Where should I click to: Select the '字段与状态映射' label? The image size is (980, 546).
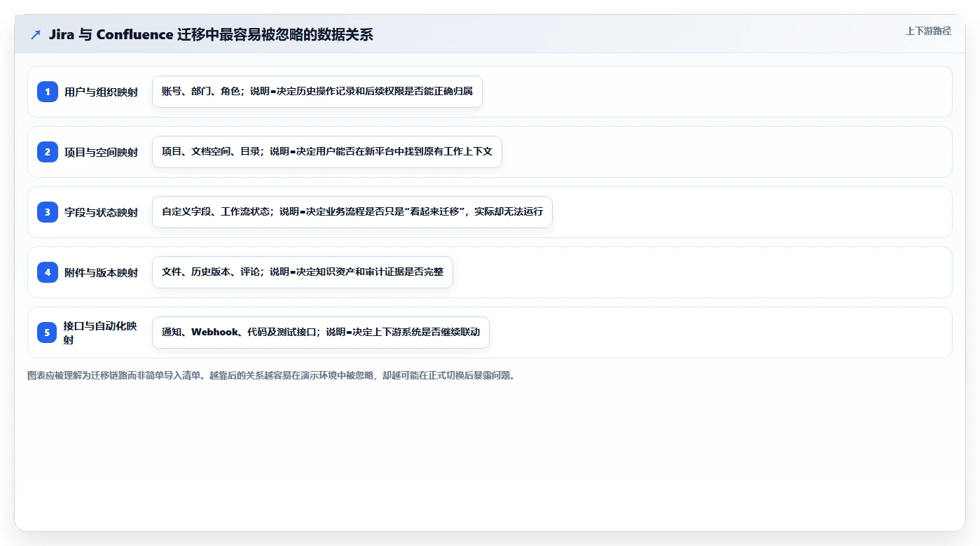click(101, 212)
